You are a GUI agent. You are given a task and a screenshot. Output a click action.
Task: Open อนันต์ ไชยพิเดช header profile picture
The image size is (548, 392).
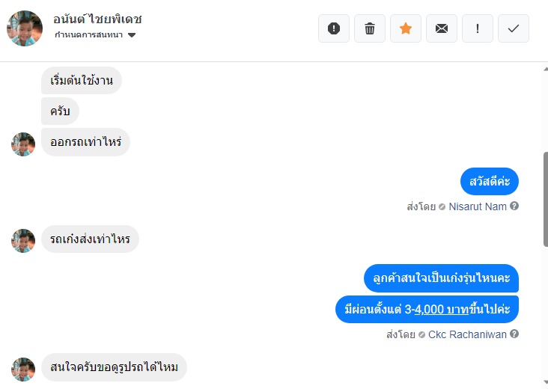pyautogui.click(x=25, y=28)
